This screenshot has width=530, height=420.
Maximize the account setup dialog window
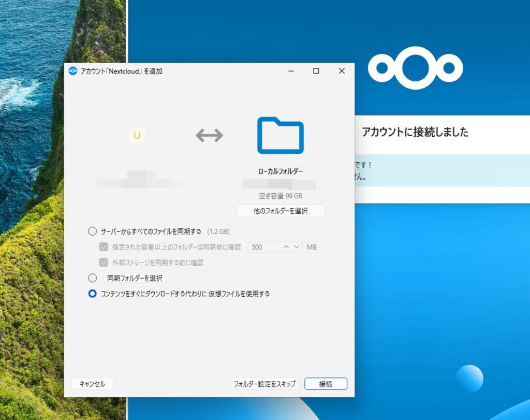316,71
